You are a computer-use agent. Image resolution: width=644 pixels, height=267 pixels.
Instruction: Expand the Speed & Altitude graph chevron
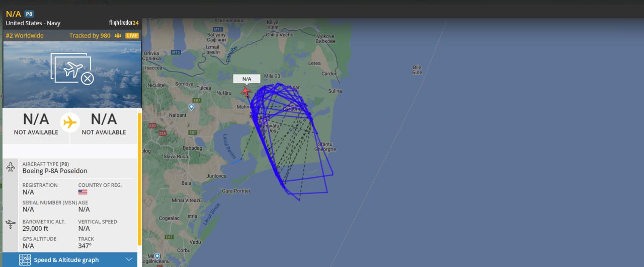click(129, 259)
